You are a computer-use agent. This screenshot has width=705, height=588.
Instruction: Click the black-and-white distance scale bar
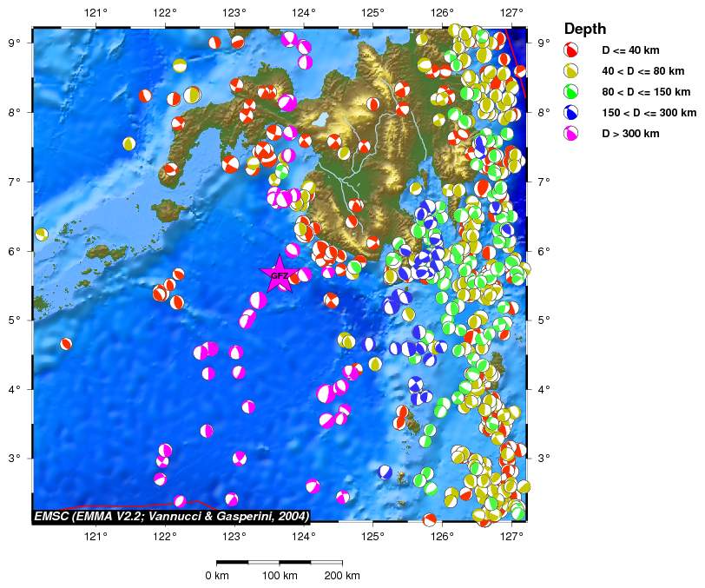(279, 561)
